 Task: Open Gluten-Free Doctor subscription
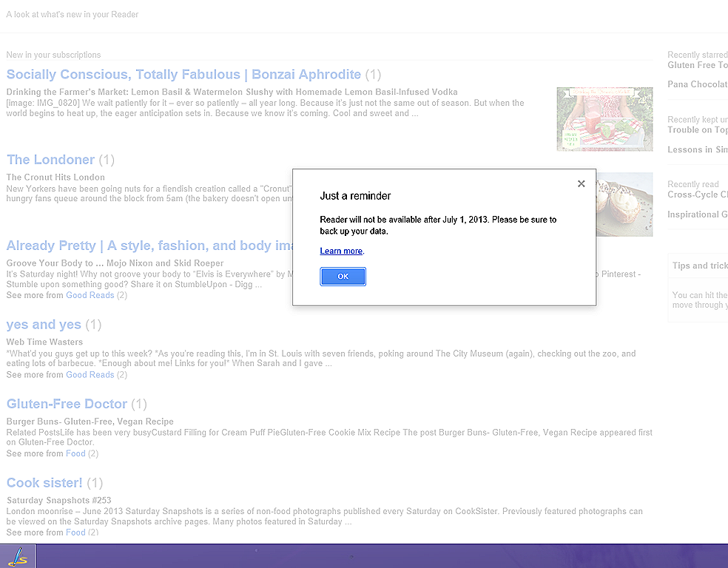tap(67, 404)
